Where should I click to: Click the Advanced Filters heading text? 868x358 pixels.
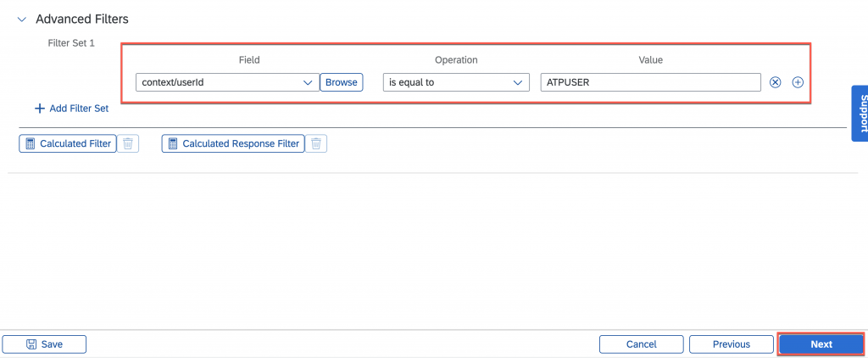pos(82,20)
